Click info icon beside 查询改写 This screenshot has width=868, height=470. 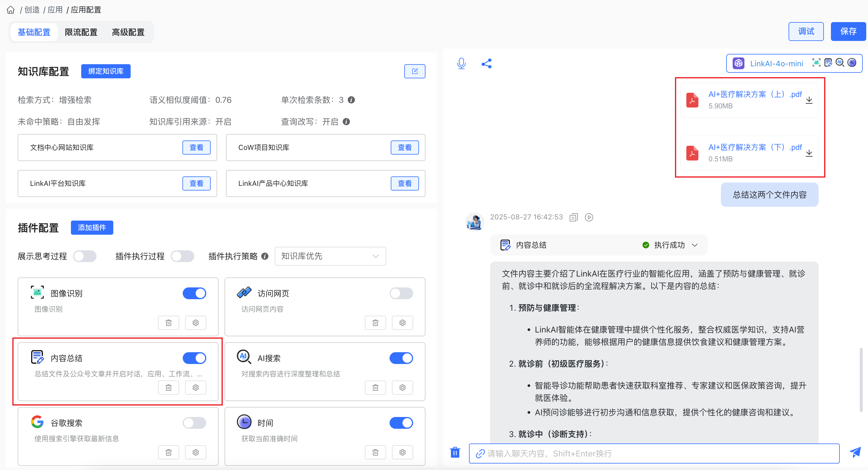tap(346, 122)
